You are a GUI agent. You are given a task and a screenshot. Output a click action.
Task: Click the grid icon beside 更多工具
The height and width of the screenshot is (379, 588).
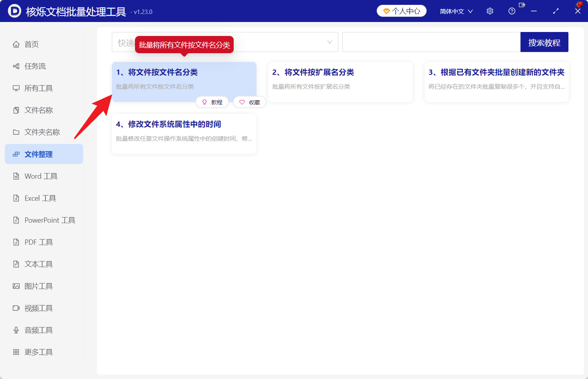(x=16, y=352)
